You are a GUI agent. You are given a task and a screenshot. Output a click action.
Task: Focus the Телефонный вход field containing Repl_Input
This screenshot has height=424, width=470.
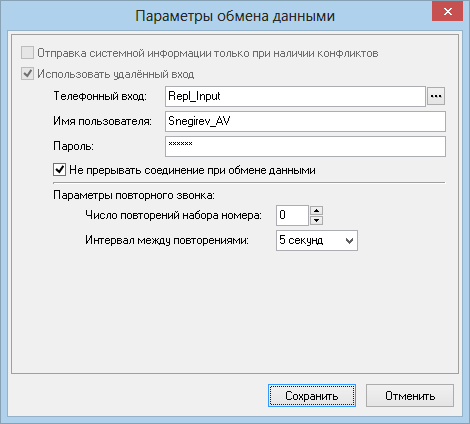[x=295, y=96]
